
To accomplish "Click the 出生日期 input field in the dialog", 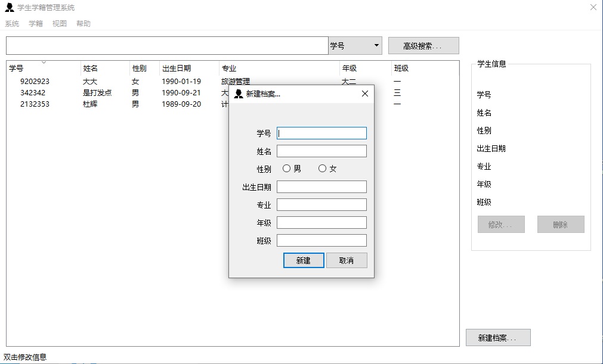I will pyautogui.click(x=321, y=186).
